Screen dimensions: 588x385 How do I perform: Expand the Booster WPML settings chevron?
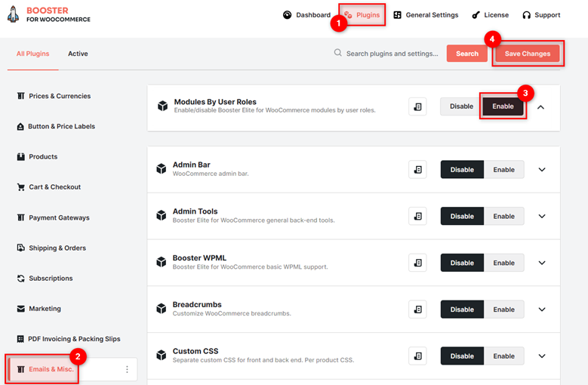[x=542, y=263]
